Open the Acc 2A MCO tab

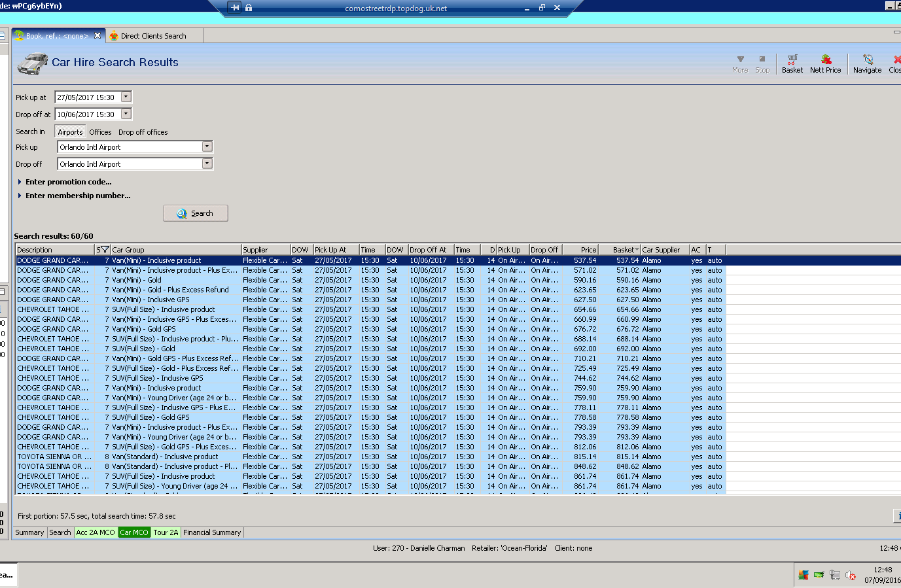pyautogui.click(x=96, y=532)
